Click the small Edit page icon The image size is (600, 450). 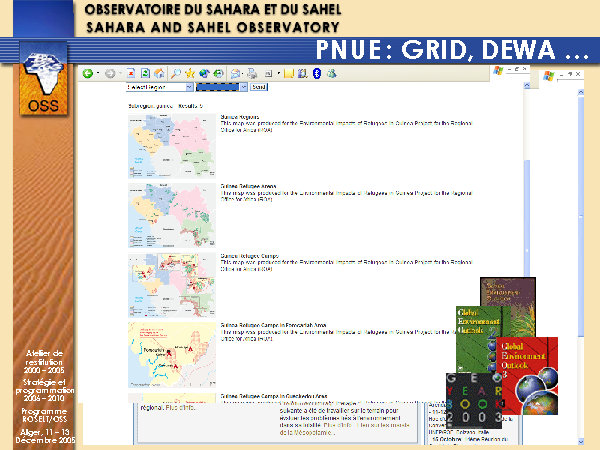pos(269,73)
